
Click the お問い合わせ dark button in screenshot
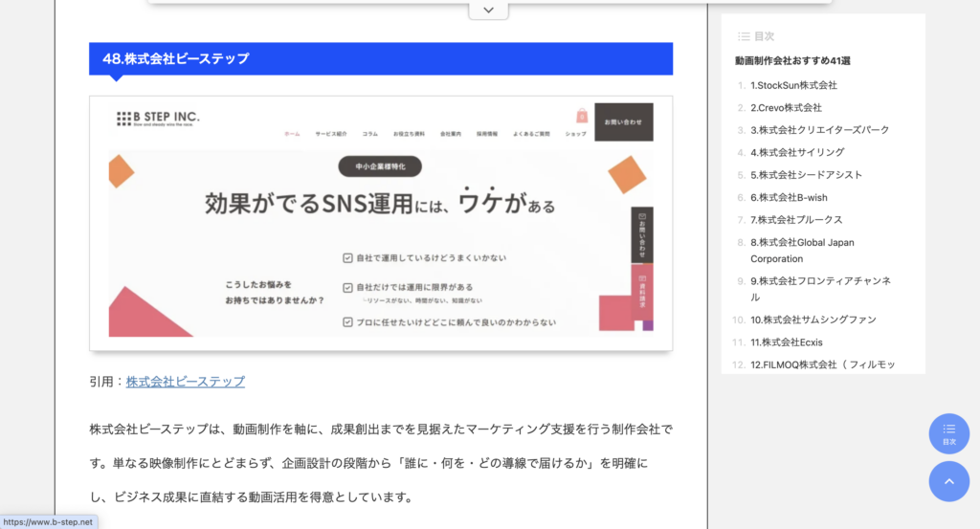pyautogui.click(x=623, y=121)
